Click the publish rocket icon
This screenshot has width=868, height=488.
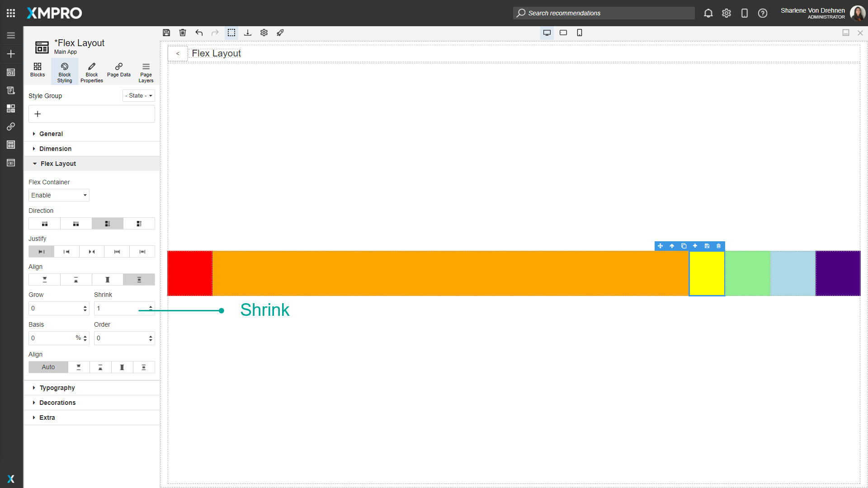click(x=280, y=33)
